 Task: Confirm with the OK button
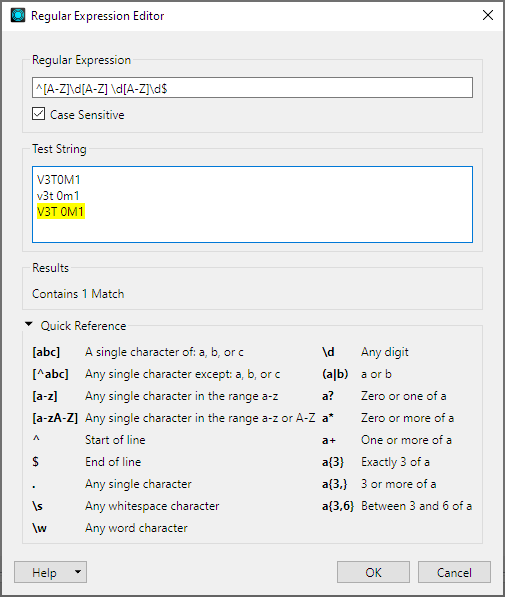[373, 572]
